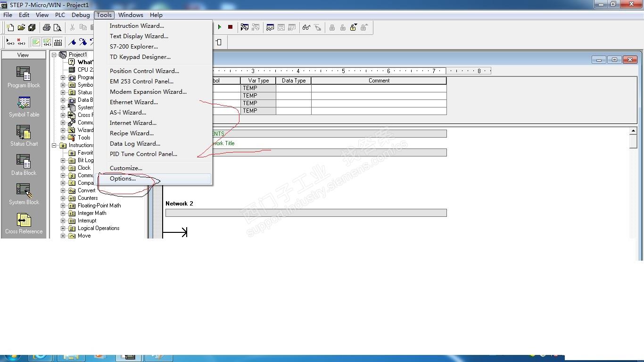Click the delete network icon
The height and width of the screenshot is (362, 644).
pyautogui.click(x=21, y=42)
